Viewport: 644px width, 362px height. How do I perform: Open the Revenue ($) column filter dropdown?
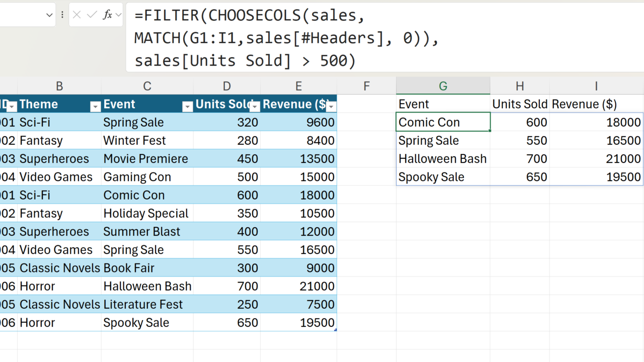pos(331,106)
